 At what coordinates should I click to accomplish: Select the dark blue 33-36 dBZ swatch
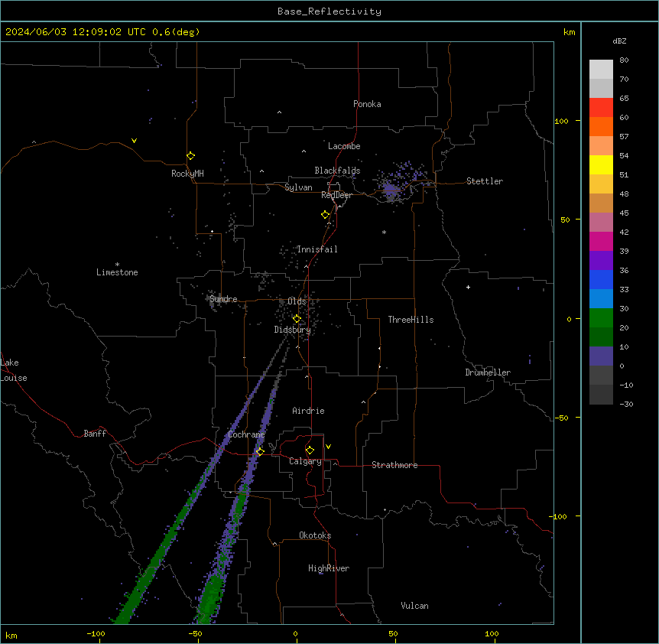tap(601, 279)
